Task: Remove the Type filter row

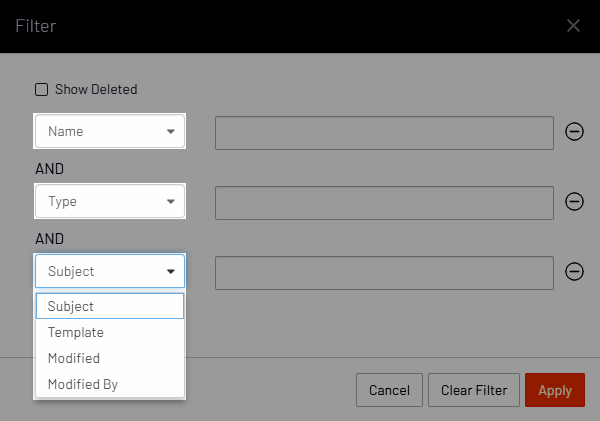Action: tap(575, 202)
